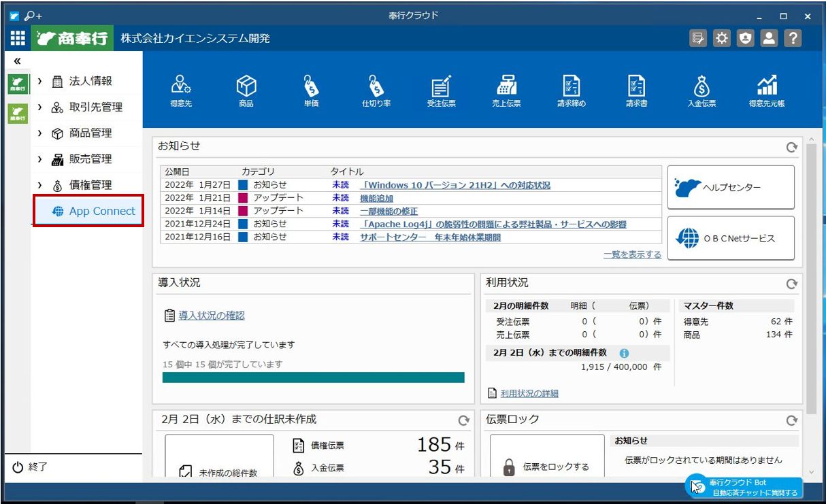Open the 単価 unit price toolbar icon
826x504 pixels.
coord(311,91)
